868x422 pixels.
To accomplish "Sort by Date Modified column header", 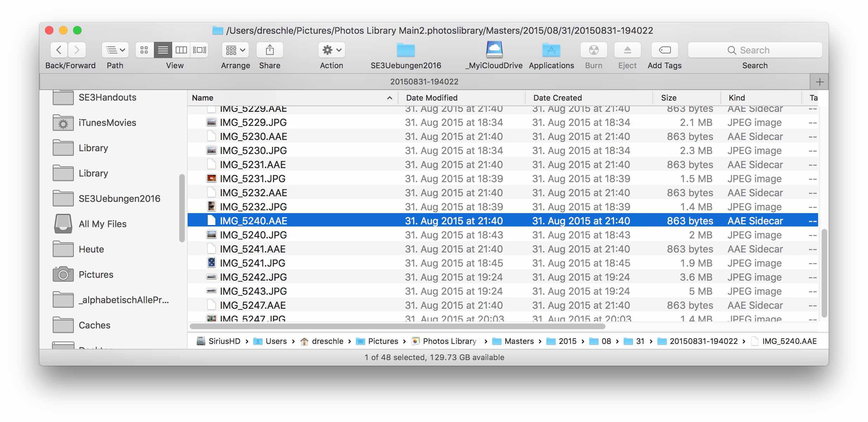I will coord(432,98).
